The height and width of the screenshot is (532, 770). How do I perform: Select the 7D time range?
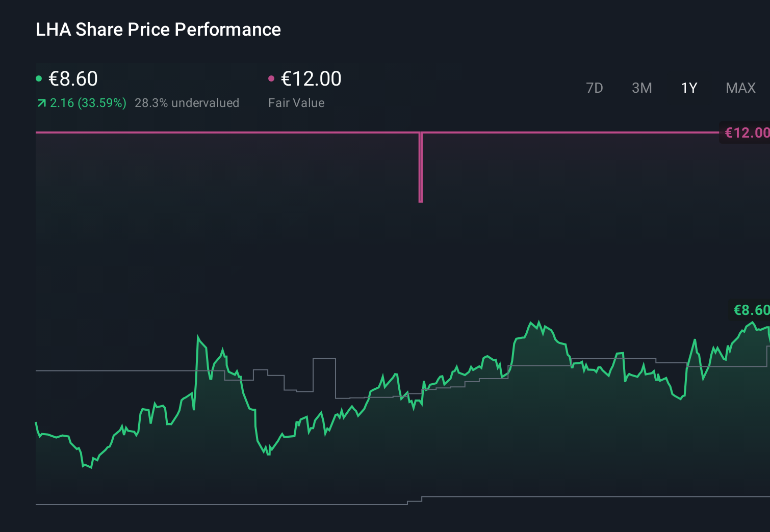[595, 88]
